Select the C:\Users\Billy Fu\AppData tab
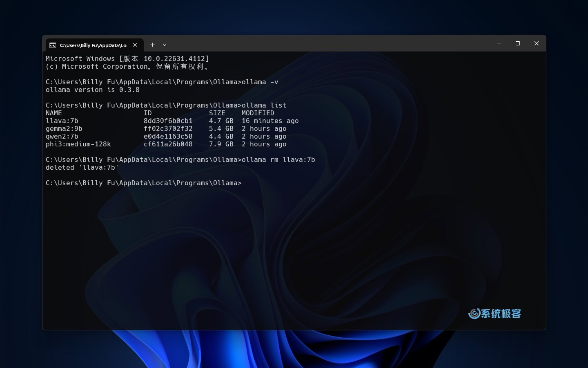Image resolution: width=588 pixels, height=368 pixels. (x=94, y=45)
